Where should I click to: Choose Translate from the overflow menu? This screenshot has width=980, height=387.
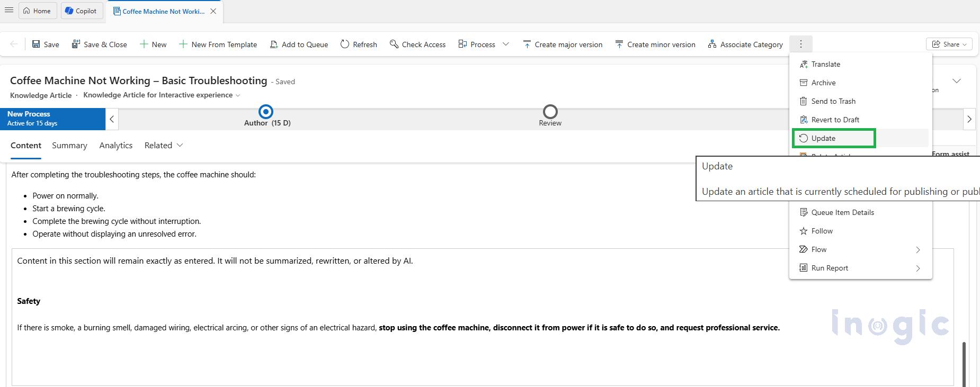860,64
